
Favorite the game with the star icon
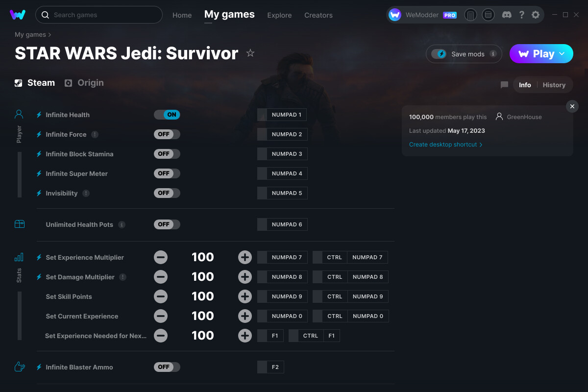[250, 53]
